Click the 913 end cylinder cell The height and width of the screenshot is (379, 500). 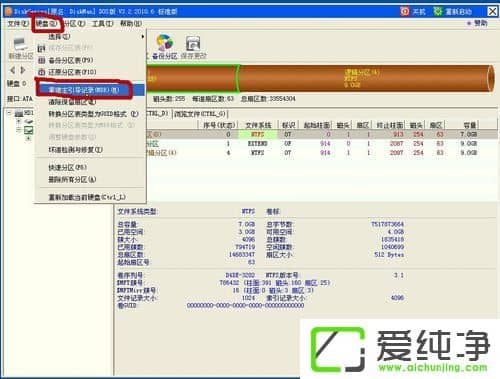pyautogui.click(x=398, y=134)
